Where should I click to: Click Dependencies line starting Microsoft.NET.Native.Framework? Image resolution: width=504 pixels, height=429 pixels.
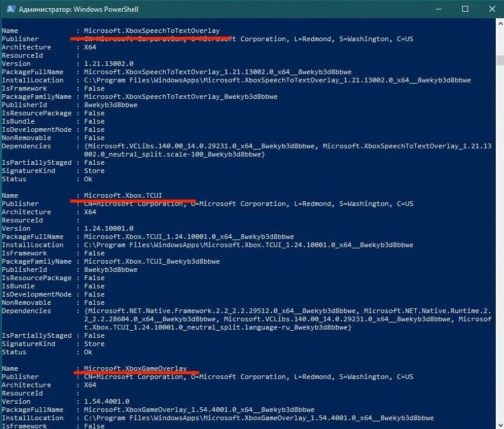click(288, 311)
